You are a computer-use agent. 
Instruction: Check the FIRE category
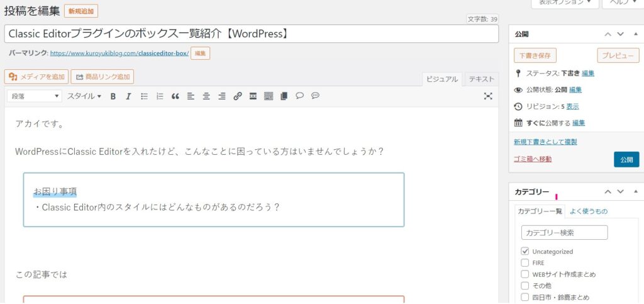pyautogui.click(x=525, y=263)
